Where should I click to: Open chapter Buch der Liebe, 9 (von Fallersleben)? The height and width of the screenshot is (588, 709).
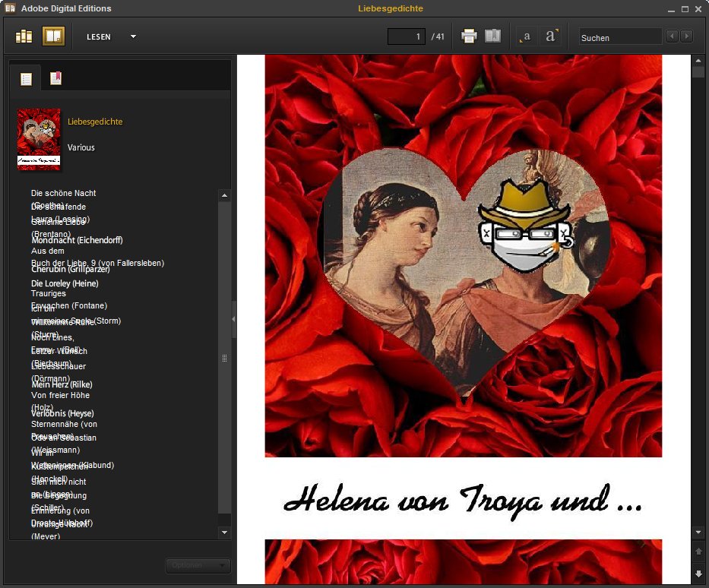click(x=98, y=263)
